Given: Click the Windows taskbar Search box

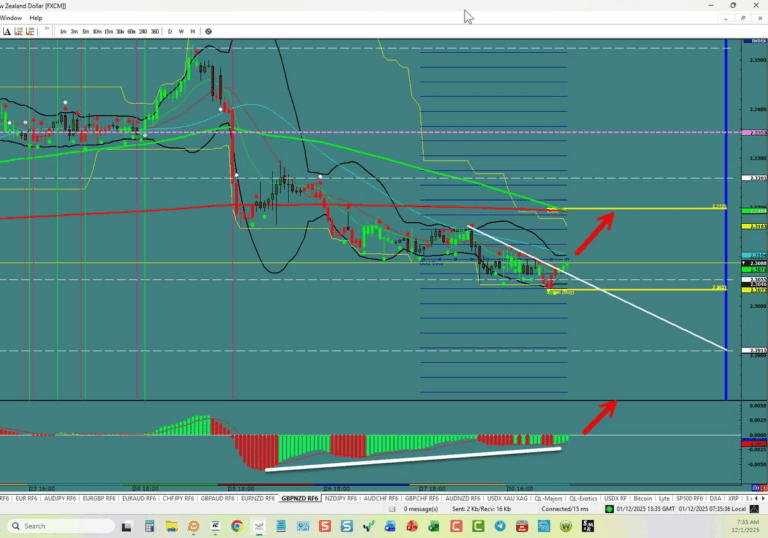Looking at the screenshot, I should click(61, 526).
